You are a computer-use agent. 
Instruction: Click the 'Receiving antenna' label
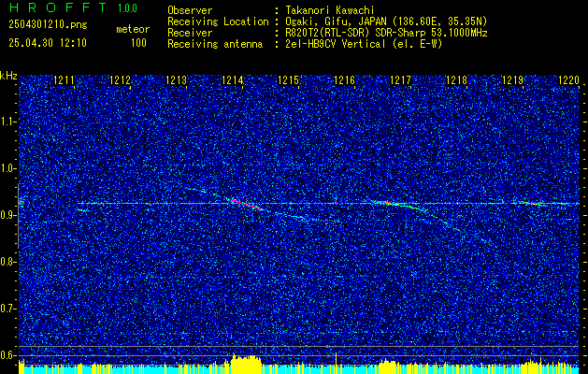pyautogui.click(x=215, y=44)
